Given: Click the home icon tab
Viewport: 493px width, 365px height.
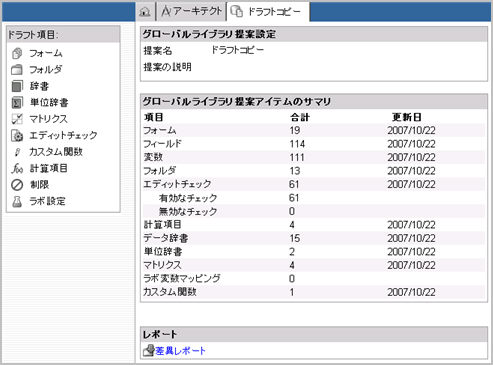Looking at the screenshot, I should pyautogui.click(x=145, y=12).
